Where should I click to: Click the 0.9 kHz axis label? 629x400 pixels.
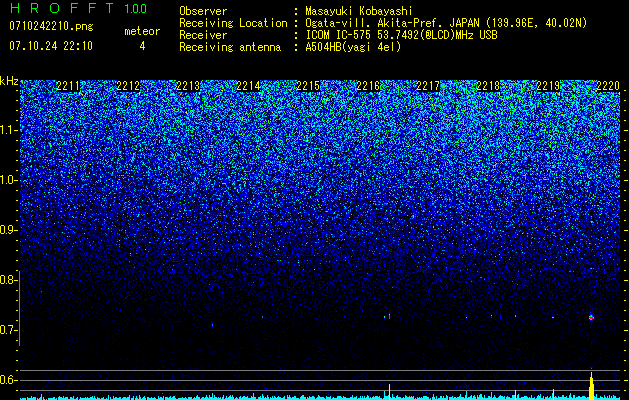point(7,230)
